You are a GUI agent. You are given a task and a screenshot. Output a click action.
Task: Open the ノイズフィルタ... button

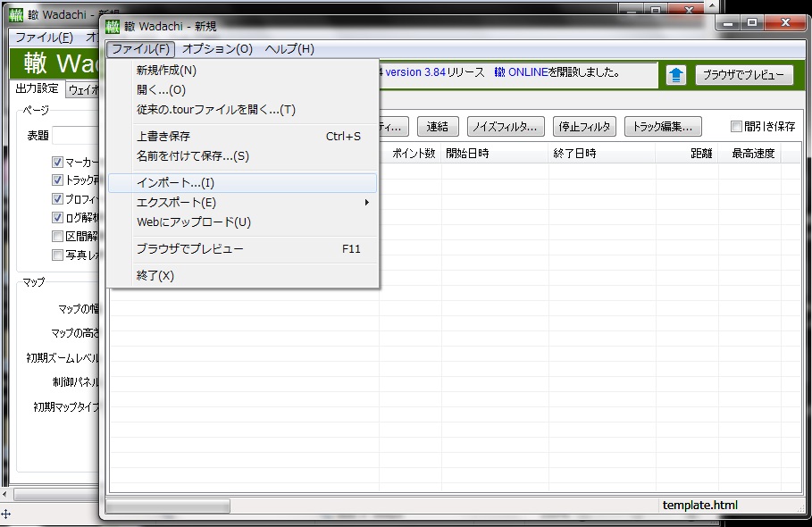pyautogui.click(x=506, y=126)
